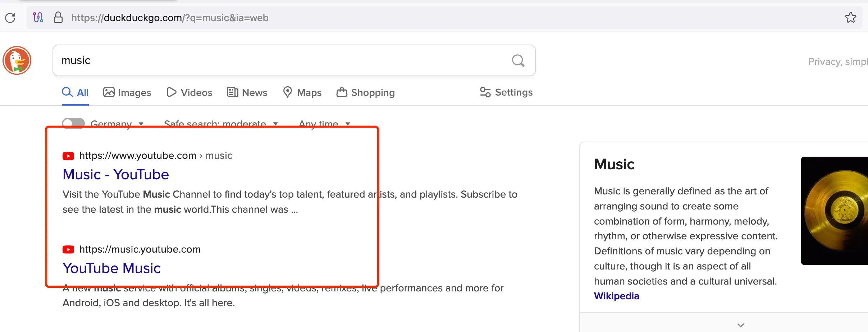Viewport: 868px width, 332px height.
Task: Expand the Music info panel chevron
Action: [x=740, y=325]
